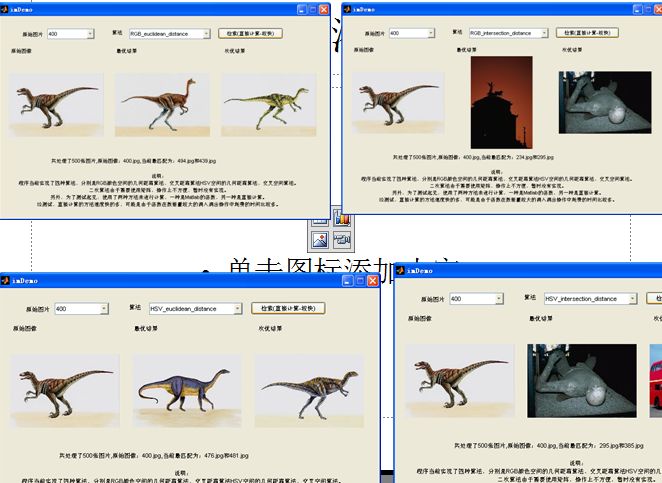Click the stone statue image in RGB_intersection_distance window

point(605,102)
